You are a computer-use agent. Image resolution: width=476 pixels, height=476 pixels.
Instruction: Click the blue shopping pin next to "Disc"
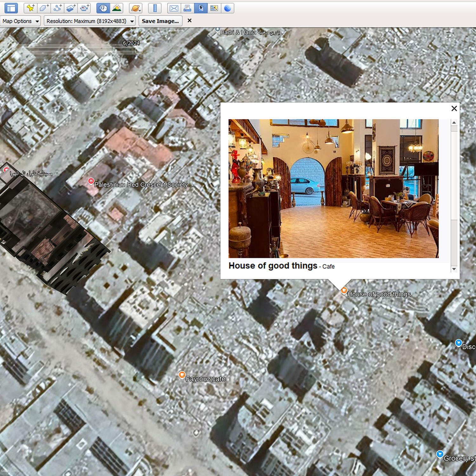pos(459,343)
